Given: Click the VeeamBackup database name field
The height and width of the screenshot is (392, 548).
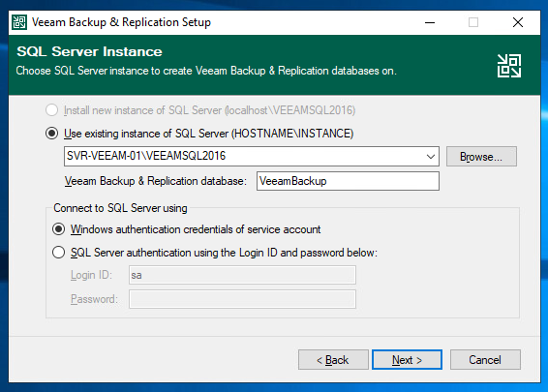Looking at the screenshot, I should (348, 181).
